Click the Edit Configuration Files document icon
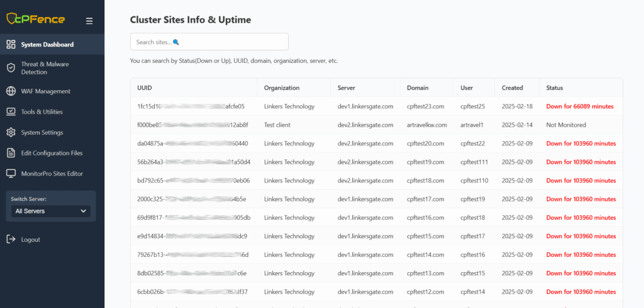The width and height of the screenshot is (644, 308). 11,153
